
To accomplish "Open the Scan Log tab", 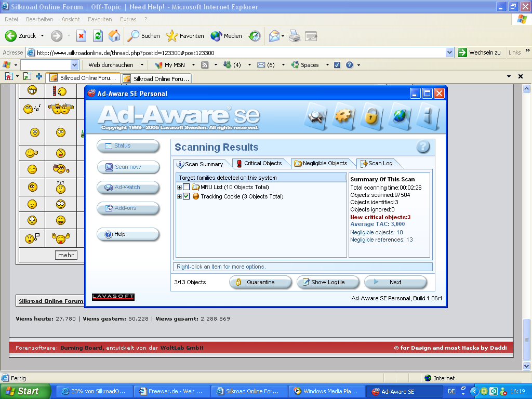I will tap(376, 163).
